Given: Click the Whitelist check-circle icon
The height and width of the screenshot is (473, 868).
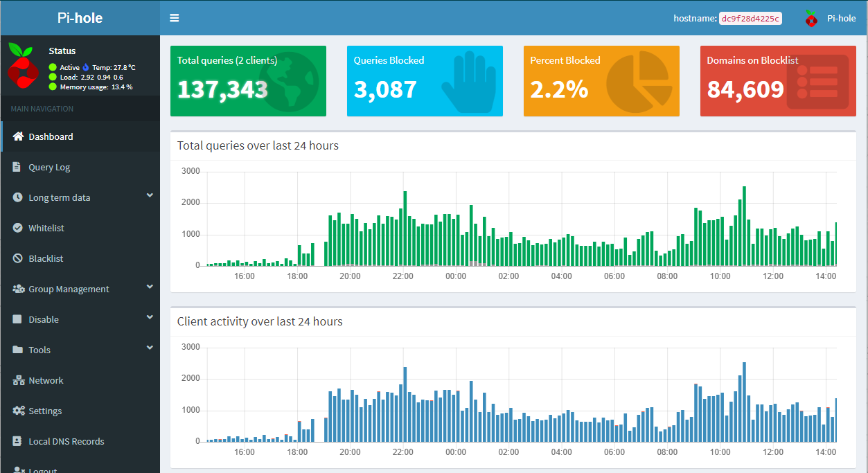Looking at the screenshot, I should click(17, 228).
